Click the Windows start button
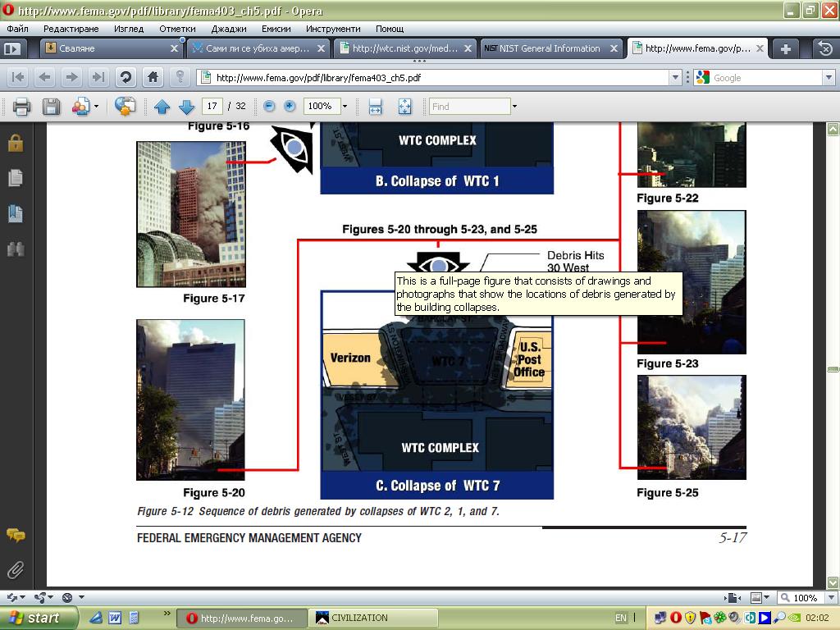Screen dimensions: 840x630 point(39,618)
